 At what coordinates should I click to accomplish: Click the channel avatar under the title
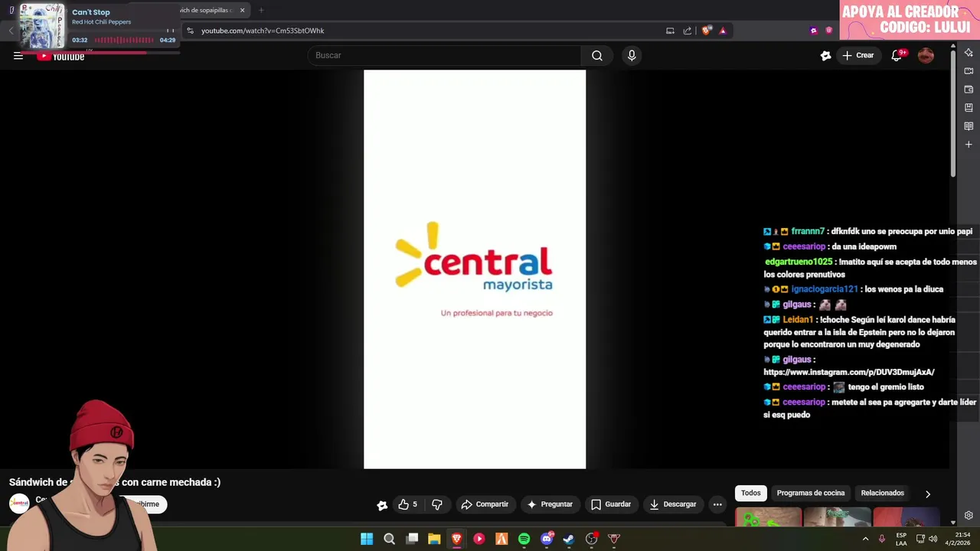[19, 503]
